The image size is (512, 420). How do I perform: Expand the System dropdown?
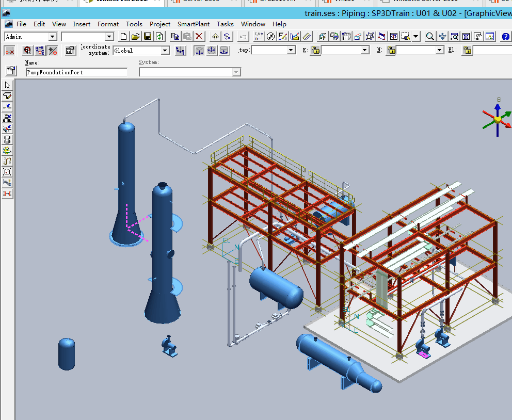pyautogui.click(x=236, y=72)
